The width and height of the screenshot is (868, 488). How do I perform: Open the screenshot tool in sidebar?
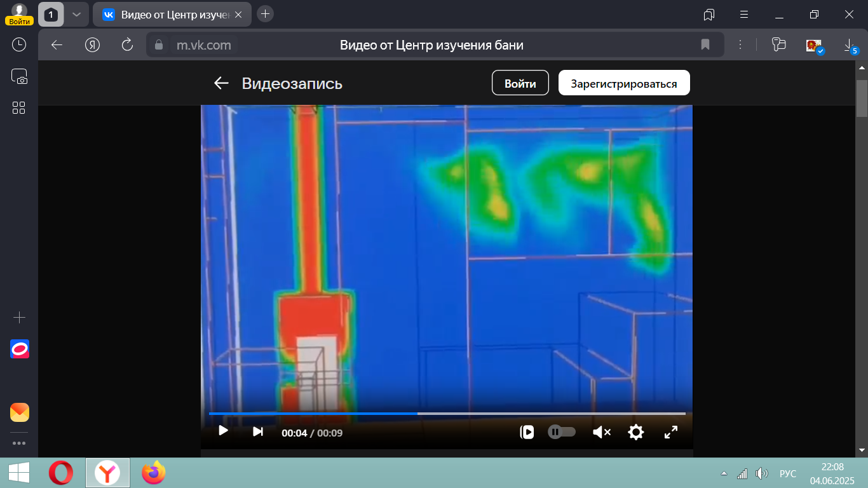click(19, 77)
